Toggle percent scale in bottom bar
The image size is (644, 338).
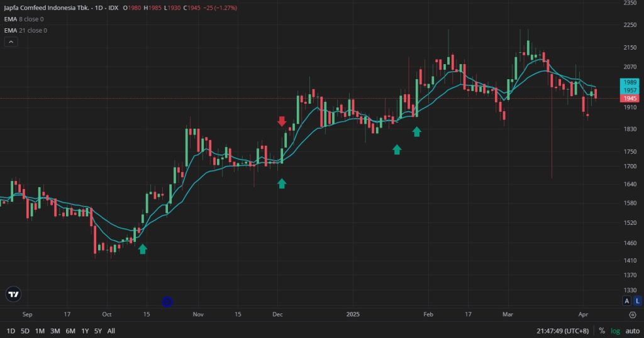[x=602, y=330]
